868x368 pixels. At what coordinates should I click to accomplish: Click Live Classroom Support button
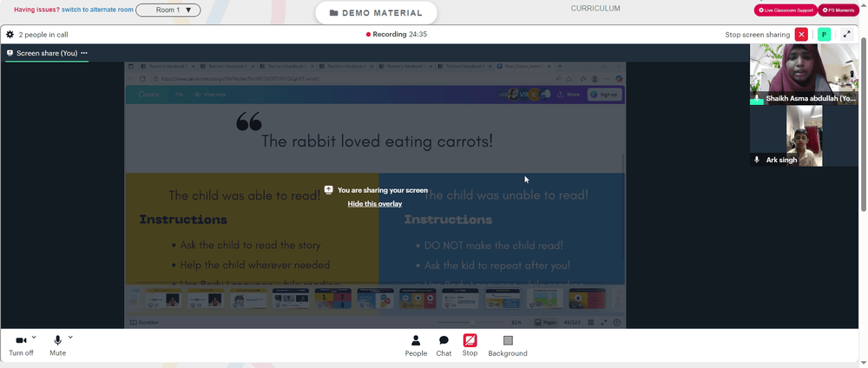(x=785, y=10)
